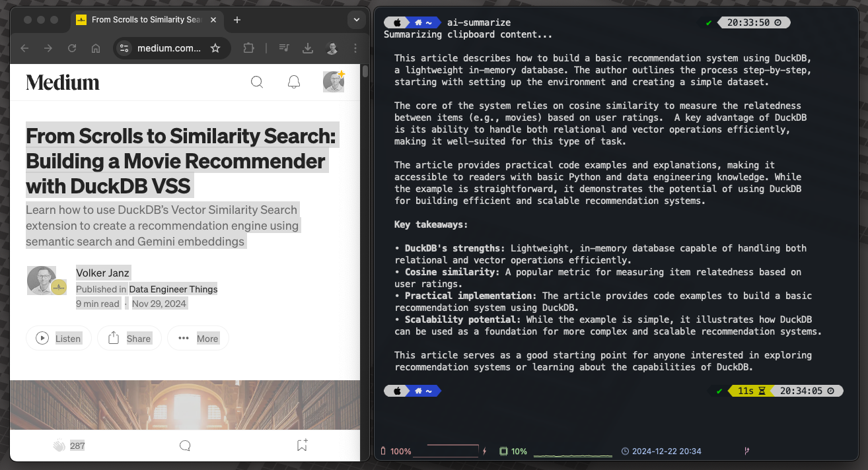Click the battery icon in terminal status bar

pyautogui.click(x=382, y=451)
